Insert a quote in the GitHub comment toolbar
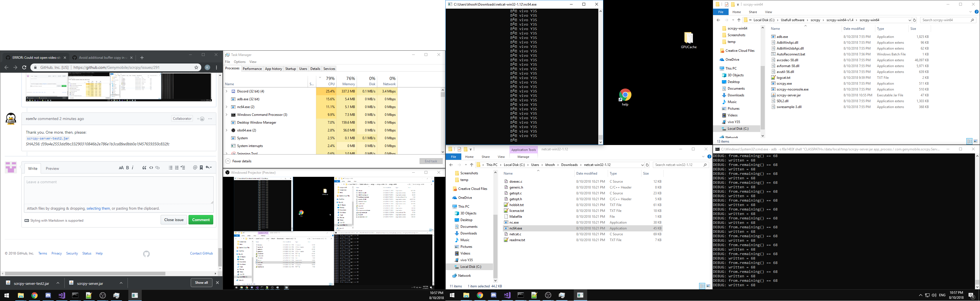 tap(144, 168)
